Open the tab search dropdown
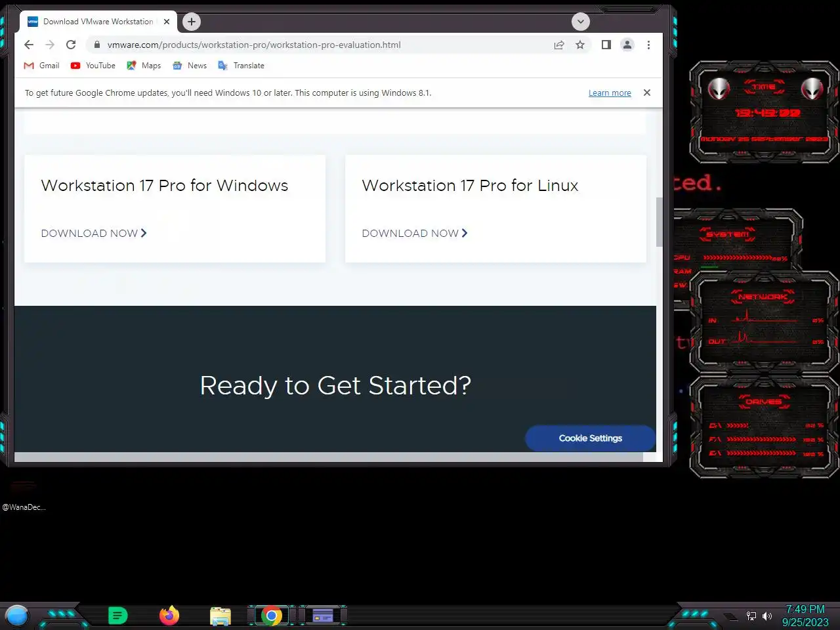 click(x=580, y=22)
